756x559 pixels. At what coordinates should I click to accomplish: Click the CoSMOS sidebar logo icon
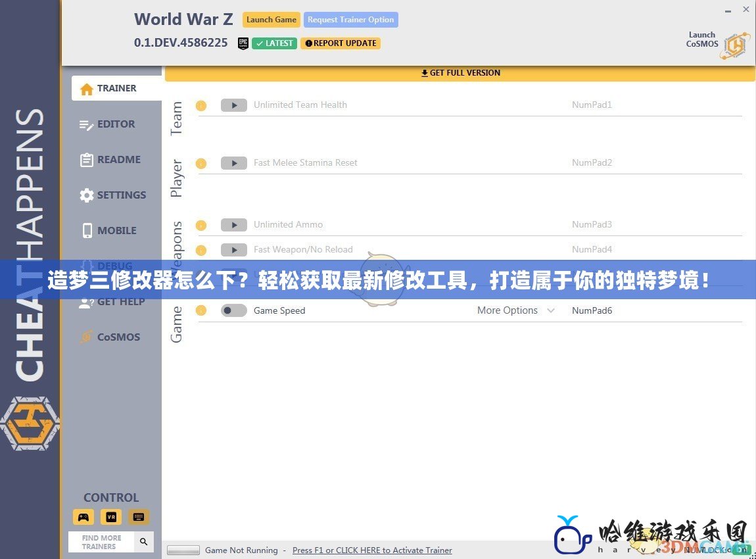tap(87, 337)
